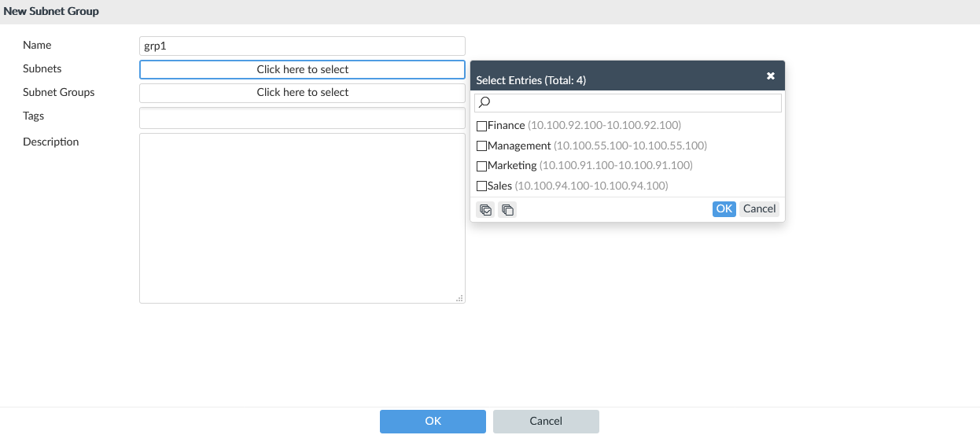The image size is (980, 435).
Task: Close the Select Entries popup
Action: 771,76
